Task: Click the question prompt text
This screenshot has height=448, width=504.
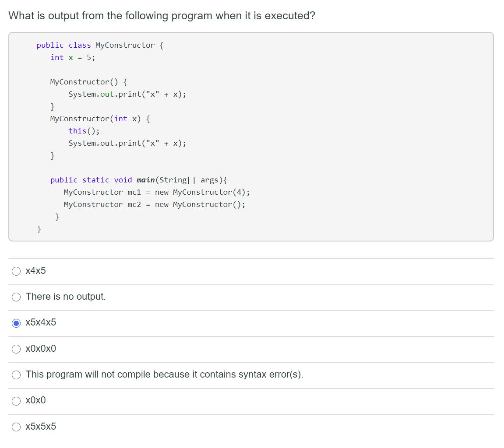Action: [x=162, y=16]
